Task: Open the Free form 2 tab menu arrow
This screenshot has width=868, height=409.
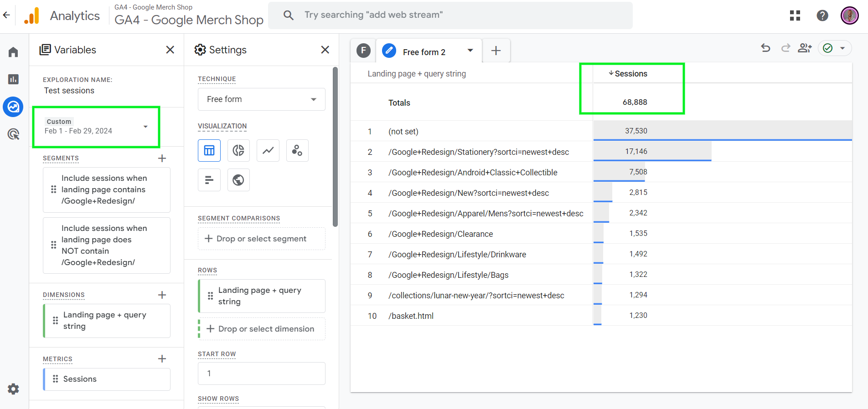Action: click(470, 51)
